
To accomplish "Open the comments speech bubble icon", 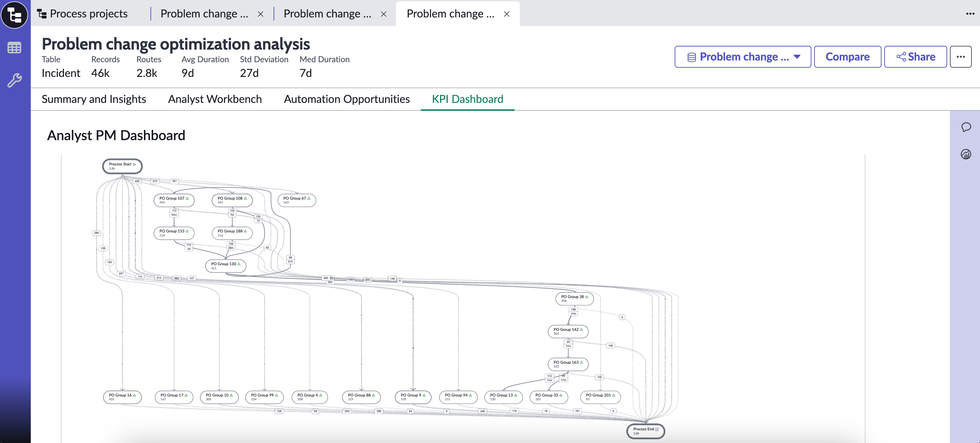I will 966,127.
